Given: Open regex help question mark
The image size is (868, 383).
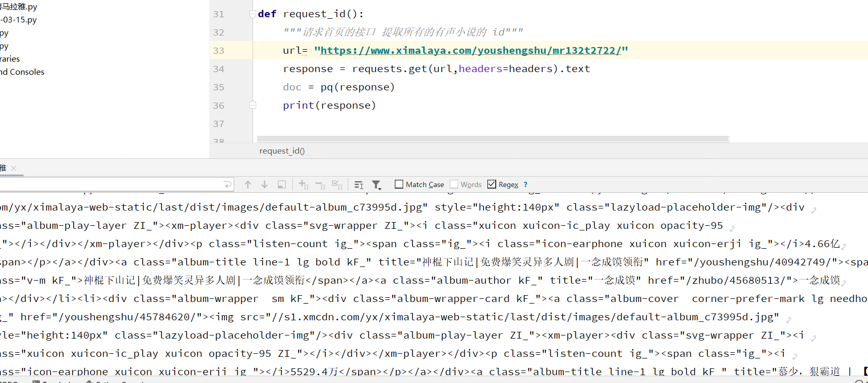Looking at the screenshot, I should 526,184.
